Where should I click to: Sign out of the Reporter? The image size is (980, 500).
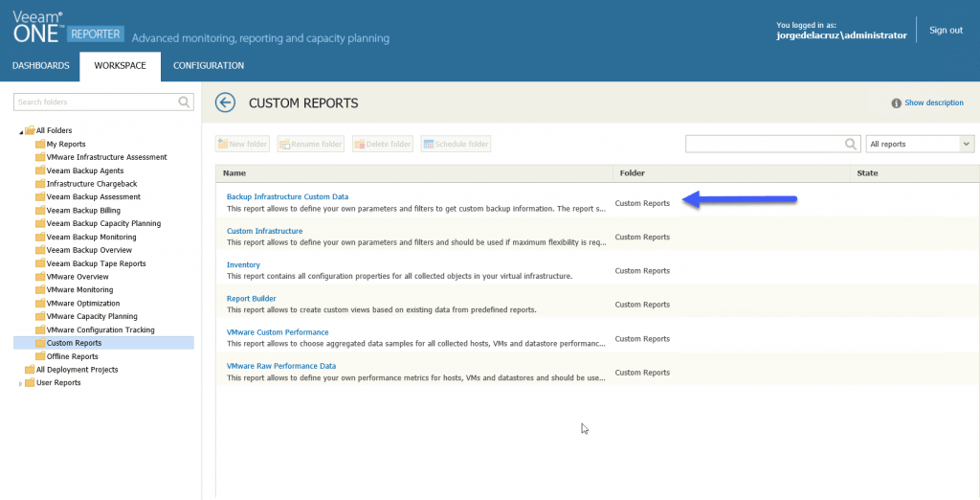tap(946, 30)
